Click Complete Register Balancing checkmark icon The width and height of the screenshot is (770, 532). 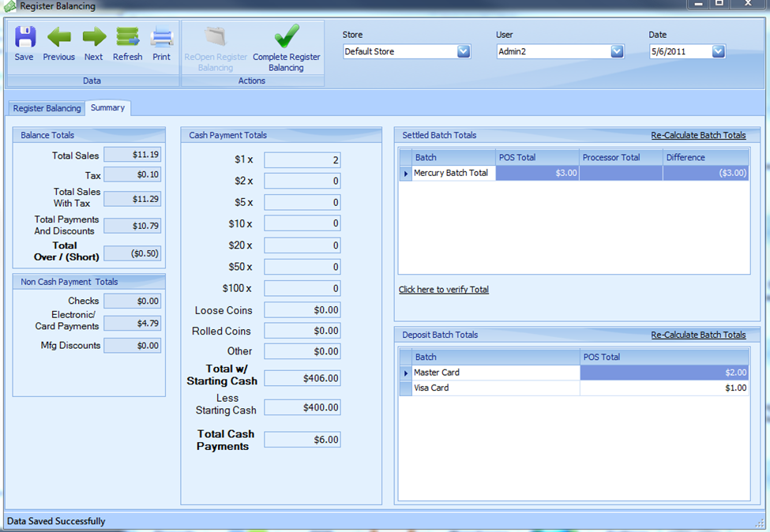click(287, 37)
